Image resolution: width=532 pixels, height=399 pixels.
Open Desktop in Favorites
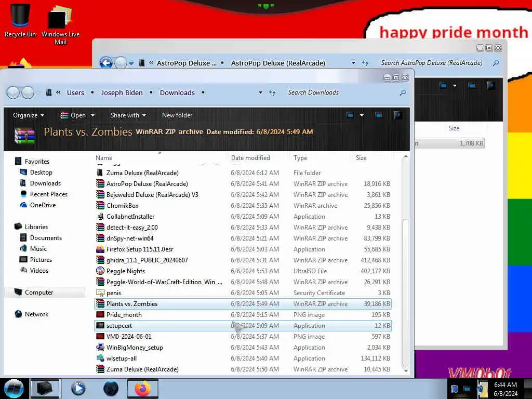pos(41,172)
